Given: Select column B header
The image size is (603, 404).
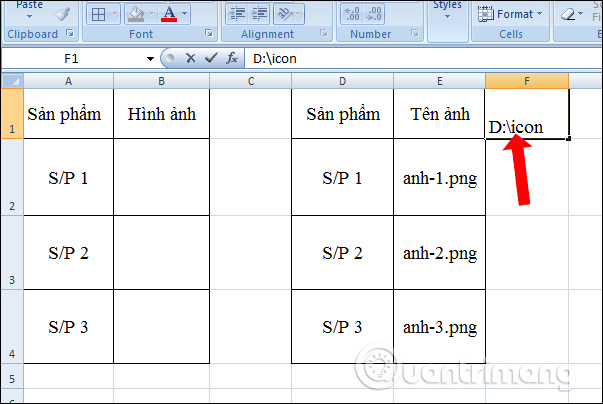Looking at the screenshot, I should (x=162, y=81).
